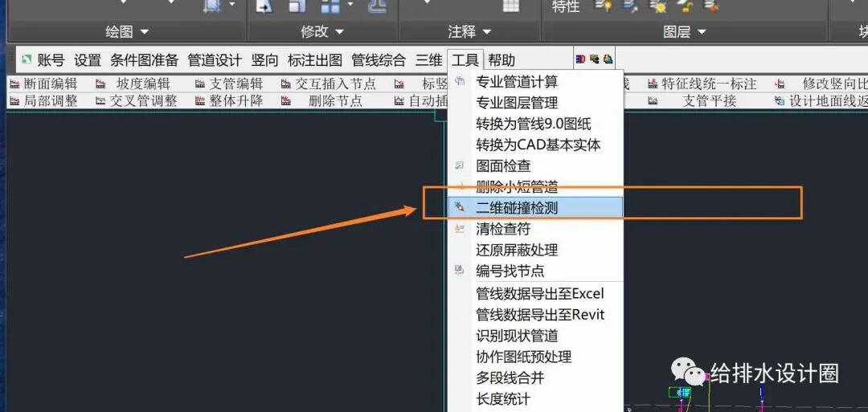Click the 3D icon beside the 帮助 menu
The width and height of the screenshot is (868, 412).
point(581,59)
